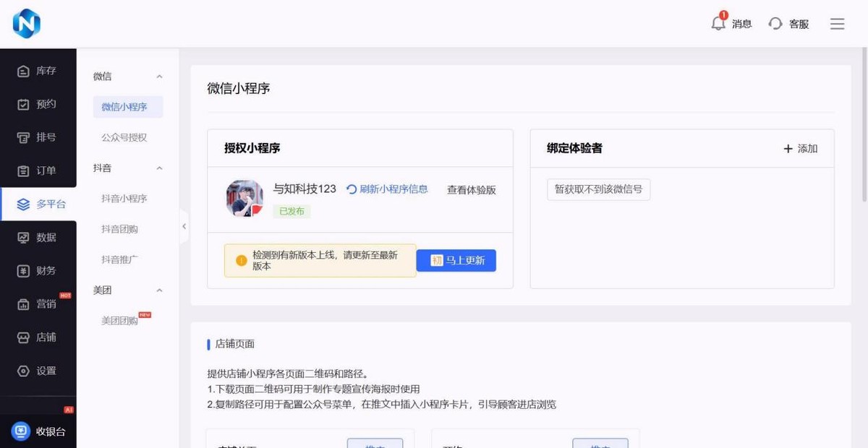868x448 pixels.
Task: Collapse the 微信 menu group
Action: point(161,76)
